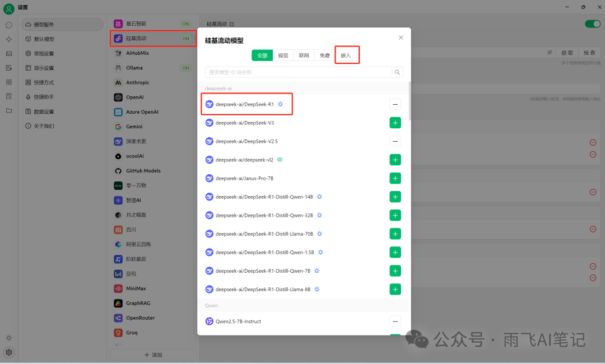Select the 深度求索 provider
Viewport: 605px width, 364px height.
153,142
